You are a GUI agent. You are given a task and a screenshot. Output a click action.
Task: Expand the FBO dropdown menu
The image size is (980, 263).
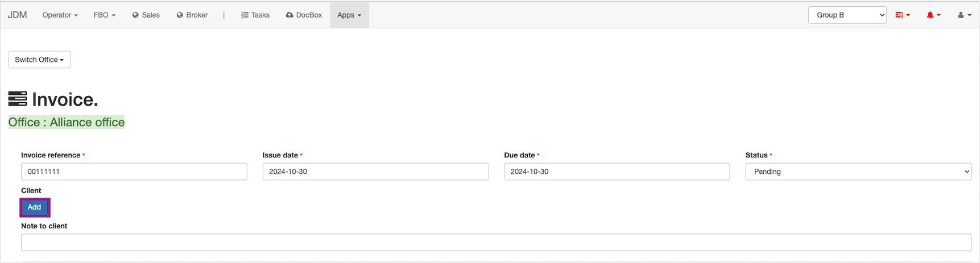[104, 15]
